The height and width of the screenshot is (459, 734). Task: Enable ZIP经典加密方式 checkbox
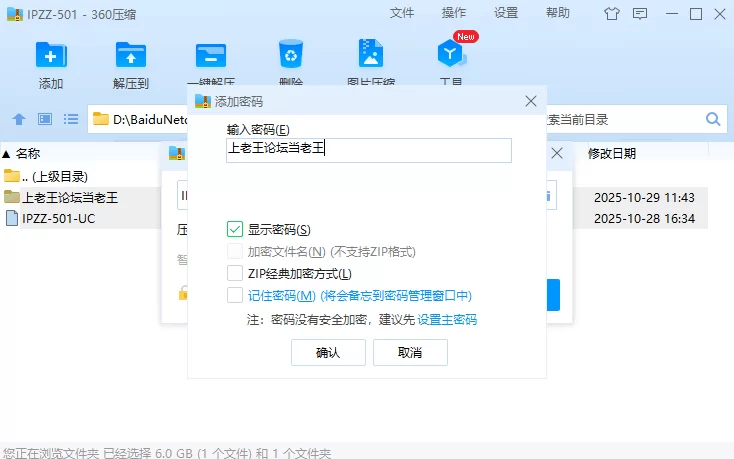tap(235, 273)
